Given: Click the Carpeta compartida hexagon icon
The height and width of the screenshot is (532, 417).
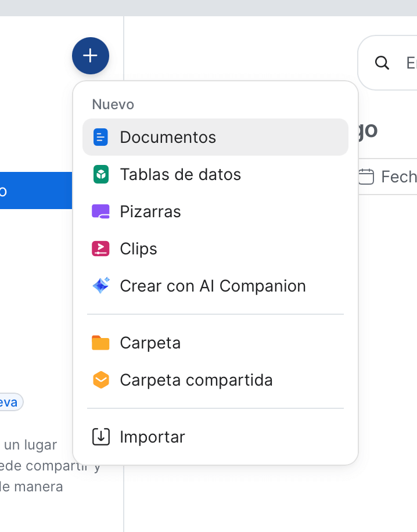Looking at the screenshot, I should [x=101, y=380].
